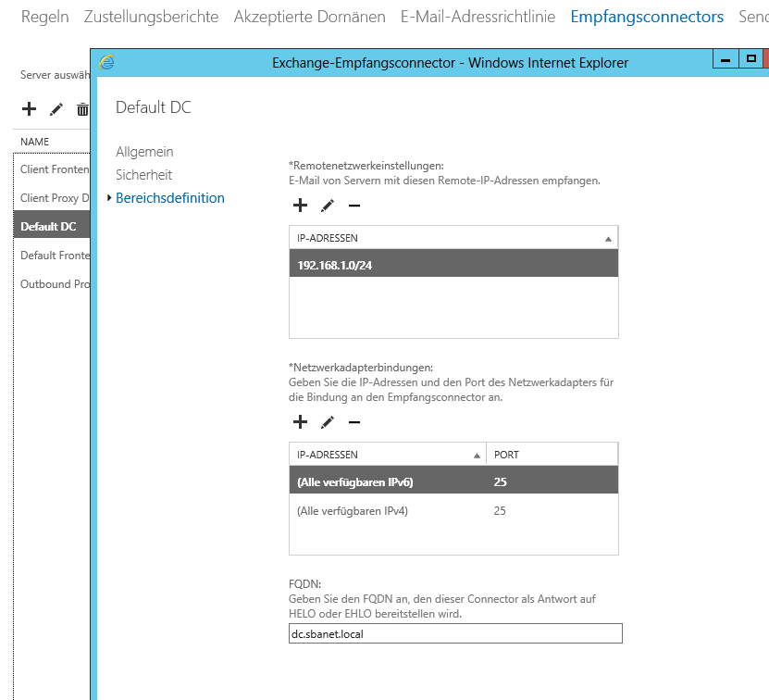Select Default Frontend connector in list
This screenshot has width=769, height=700.
click(x=52, y=256)
